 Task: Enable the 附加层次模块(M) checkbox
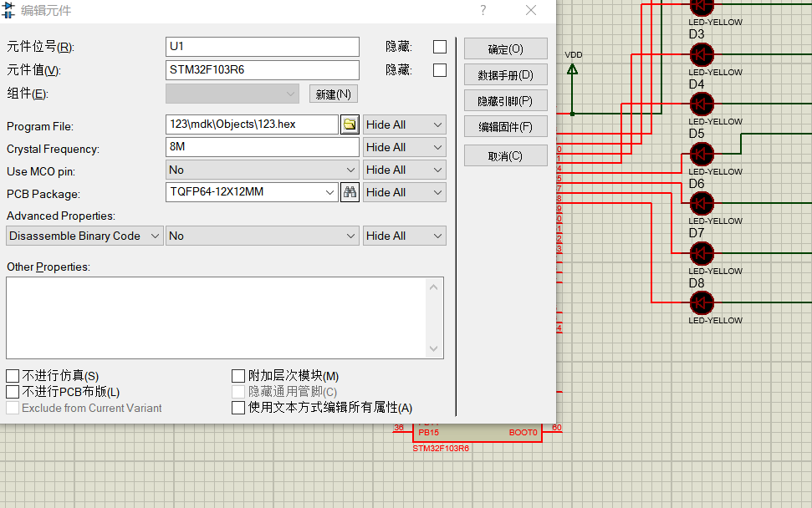tap(238, 375)
